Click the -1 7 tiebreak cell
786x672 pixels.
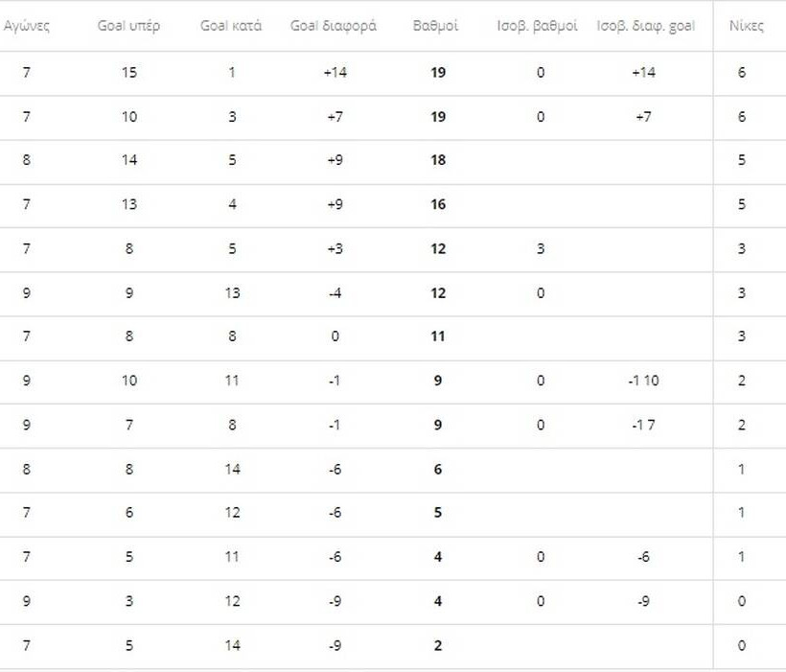tap(644, 425)
